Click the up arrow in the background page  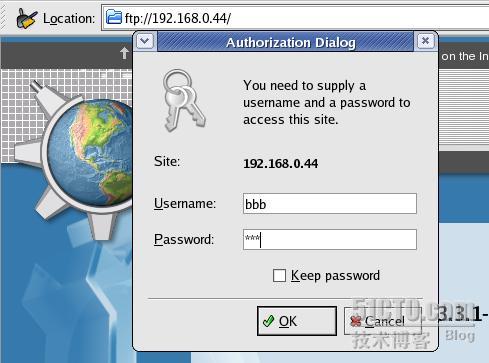click(x=124, y=53)
